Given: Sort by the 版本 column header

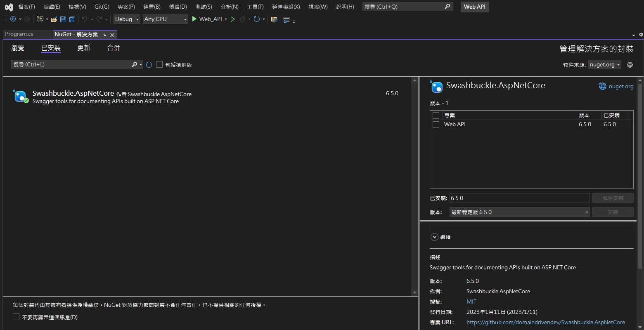Looking at the screenshot, I should tap(589, 115).
